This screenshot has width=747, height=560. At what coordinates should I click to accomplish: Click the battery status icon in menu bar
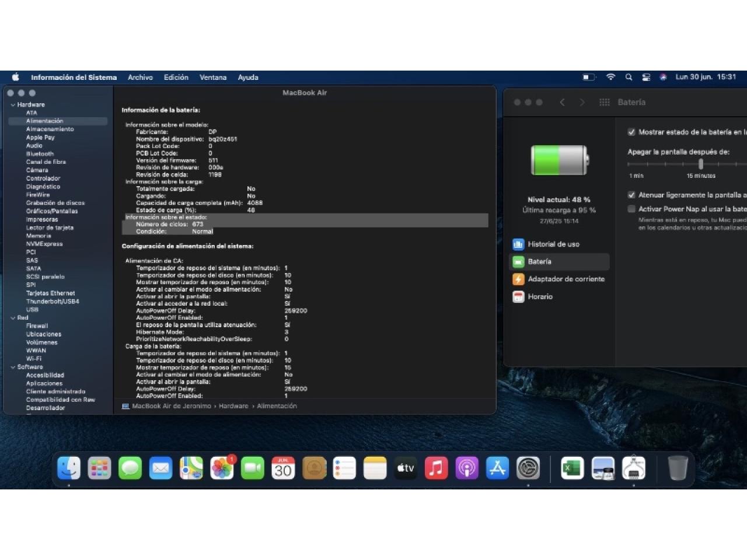(x=589, y=77)
